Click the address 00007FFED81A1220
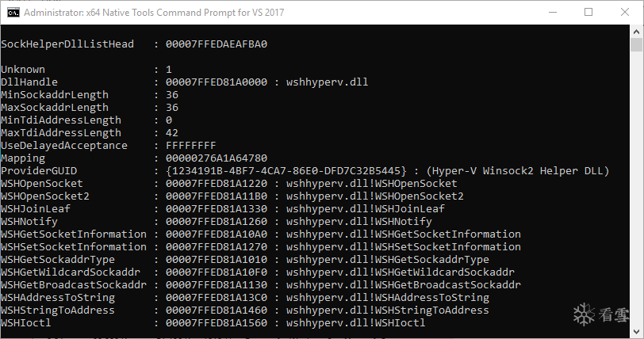This screenshot has height=339, width=644. click(x=217, y=184)
